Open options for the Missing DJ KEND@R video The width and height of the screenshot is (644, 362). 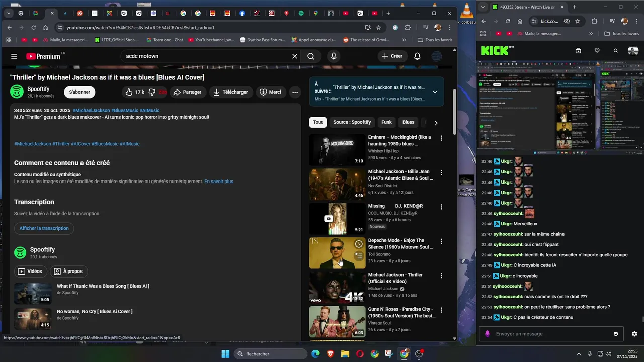(x=441, y=207)
